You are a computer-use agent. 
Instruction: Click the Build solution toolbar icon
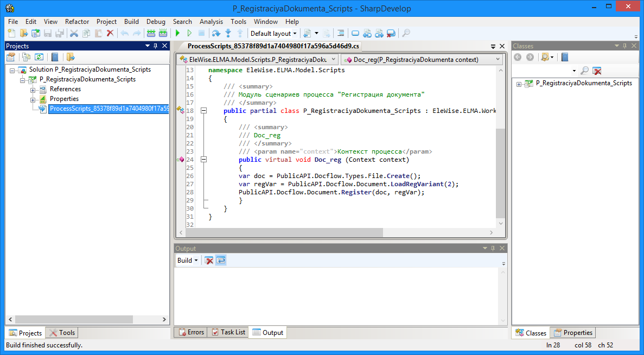[151, 34]
